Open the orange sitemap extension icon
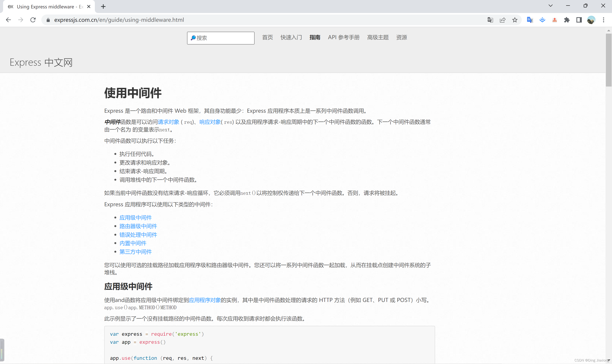612x364 pixels. click(555, 20)
